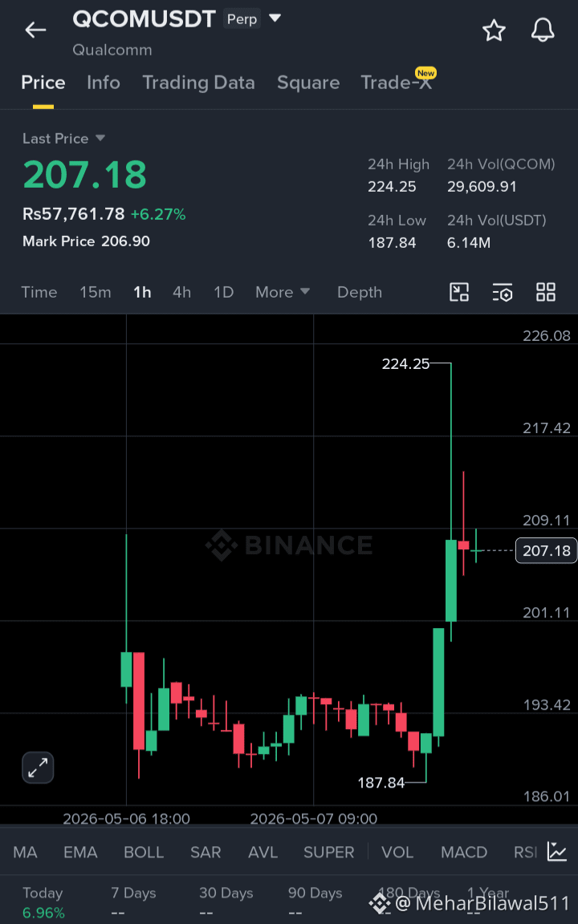578x924 pixels.
Task: Open indicator settings chart icon beside RSI
Action: [x=557, y=852]
